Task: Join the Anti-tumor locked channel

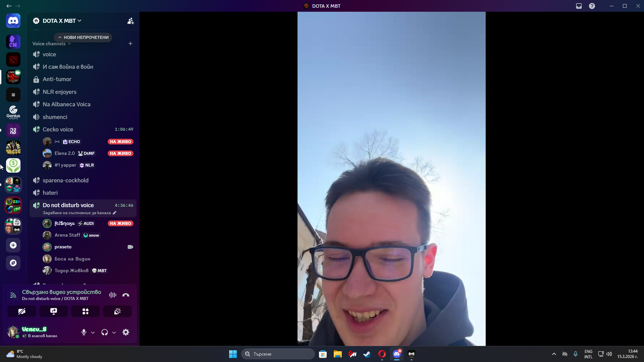Action: [x=83, y=79]
